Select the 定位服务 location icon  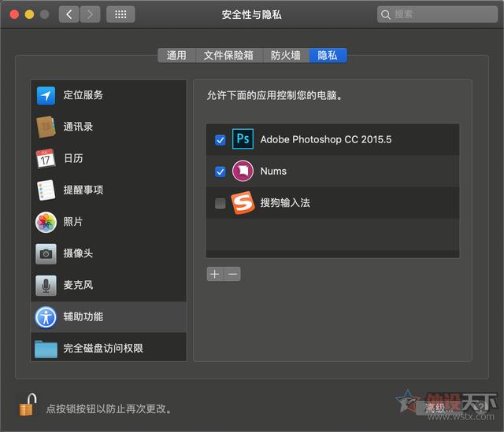(x=46, y=95)
